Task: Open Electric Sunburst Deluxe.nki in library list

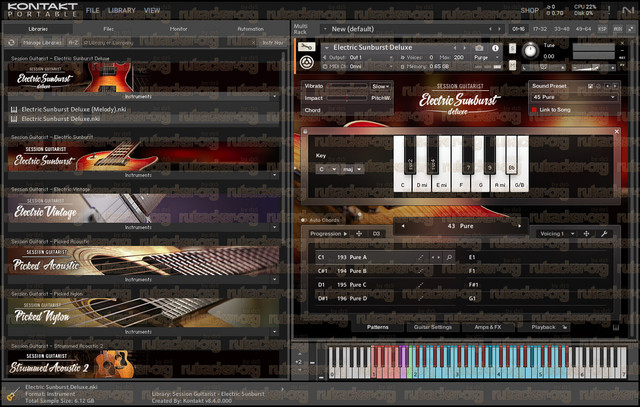Action: (60, 119)
